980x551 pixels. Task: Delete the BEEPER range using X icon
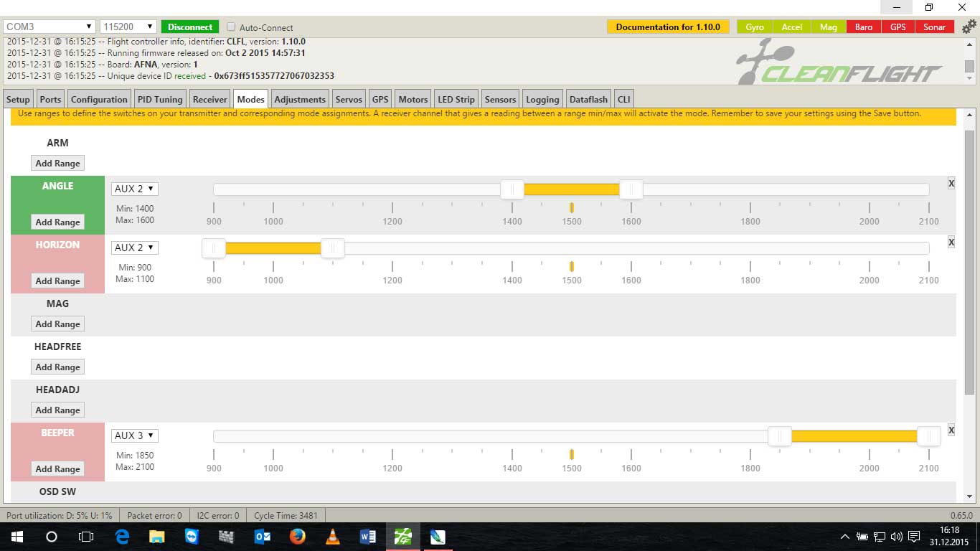point(951,430)
